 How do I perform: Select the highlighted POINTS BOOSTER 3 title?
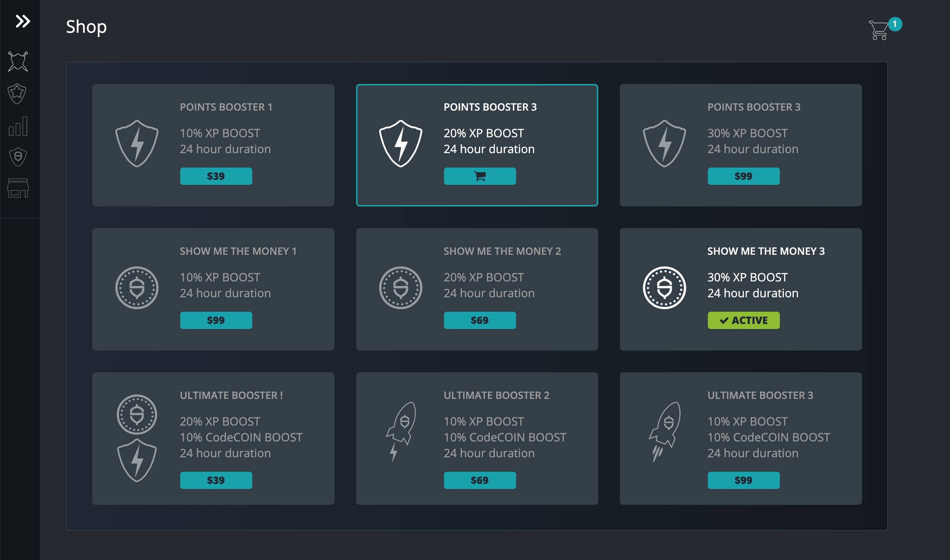point(490,107)
